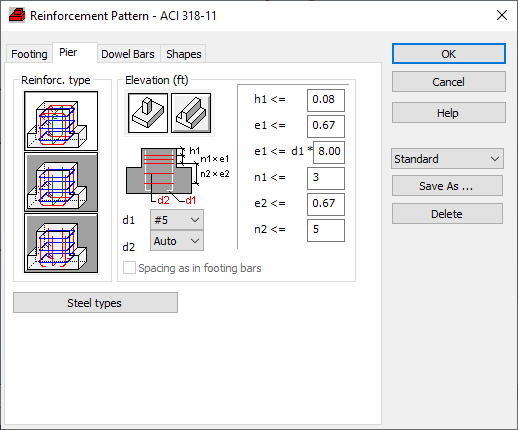Expand the d2 Auto dropdown

(177, 241)
